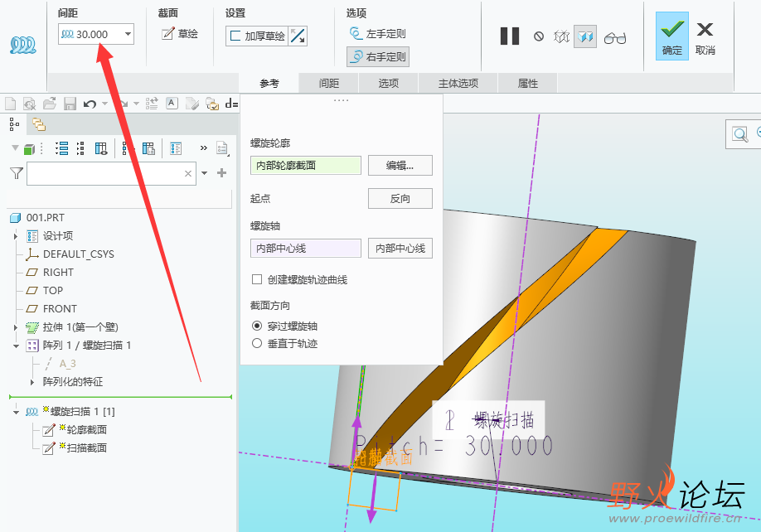Click the tree columns visibility icon
Screen dimensions: 761x532
coord(101,148)
